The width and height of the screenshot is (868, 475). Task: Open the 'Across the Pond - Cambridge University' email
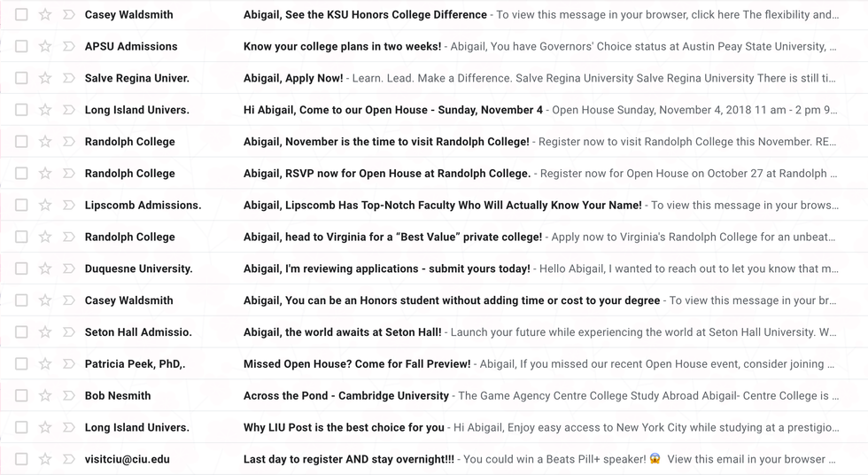[345, 395]
